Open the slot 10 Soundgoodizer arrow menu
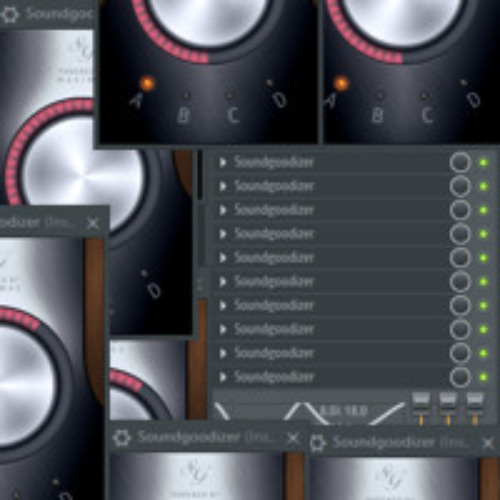Screen dimensions: 500x500 [x=223, y=377]
